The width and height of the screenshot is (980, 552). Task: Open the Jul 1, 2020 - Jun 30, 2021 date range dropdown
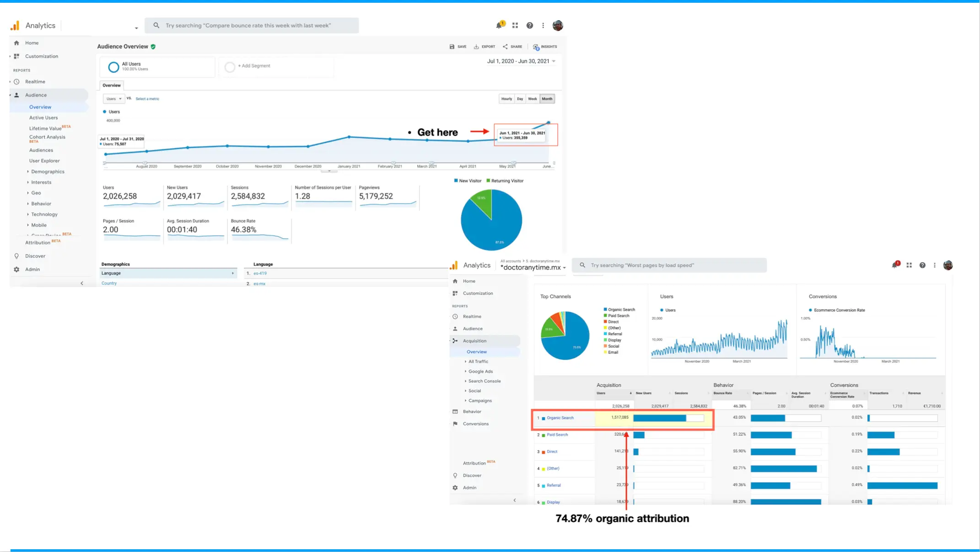click(521, 61)
